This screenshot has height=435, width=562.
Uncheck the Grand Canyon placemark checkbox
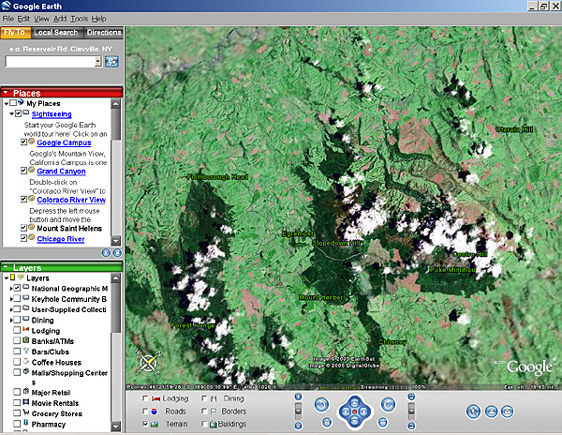click(23, 171)
